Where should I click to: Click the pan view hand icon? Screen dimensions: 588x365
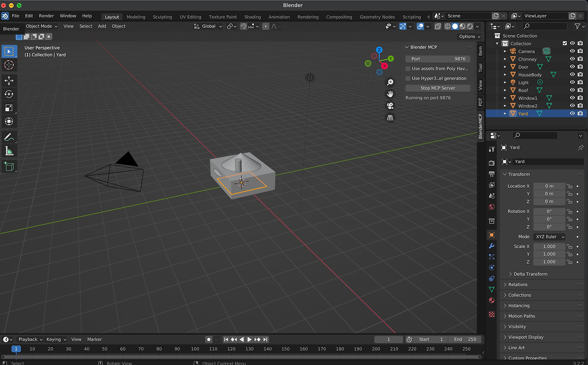point(390,94)
